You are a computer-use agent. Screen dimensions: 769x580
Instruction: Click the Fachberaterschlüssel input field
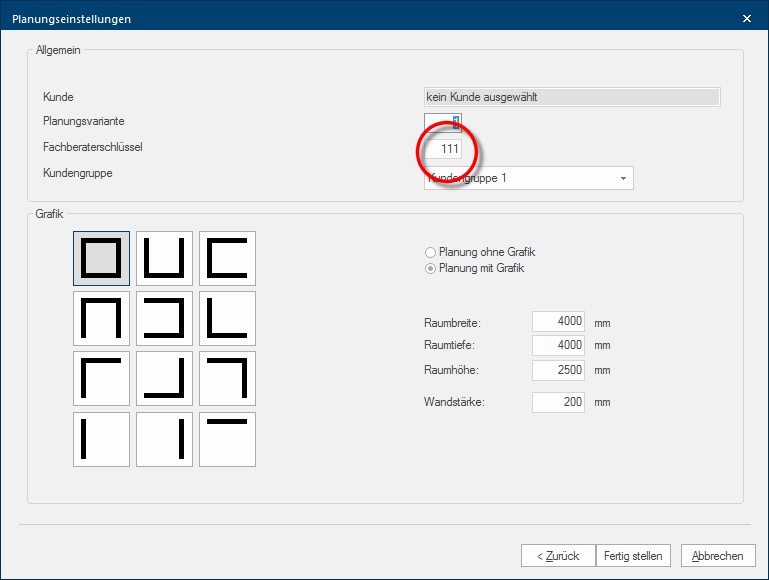443,149
